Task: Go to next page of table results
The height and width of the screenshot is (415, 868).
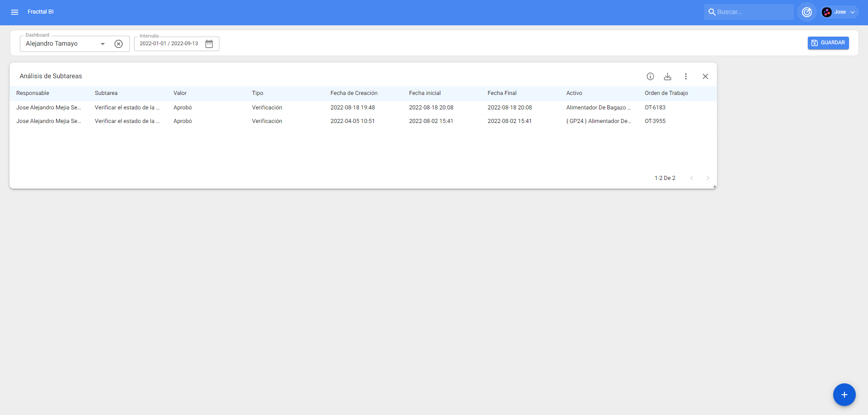Action: [708, 178]
